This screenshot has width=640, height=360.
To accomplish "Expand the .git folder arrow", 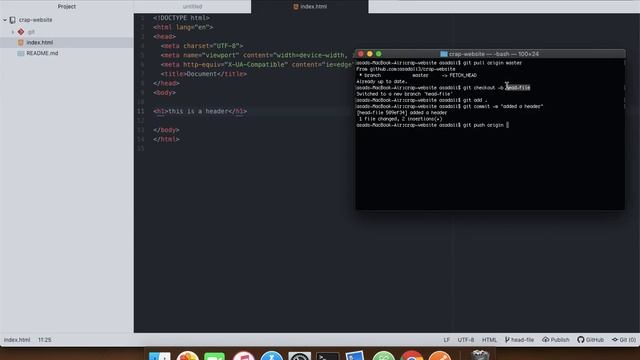I will pyautogui.click(x=13, y=32).
